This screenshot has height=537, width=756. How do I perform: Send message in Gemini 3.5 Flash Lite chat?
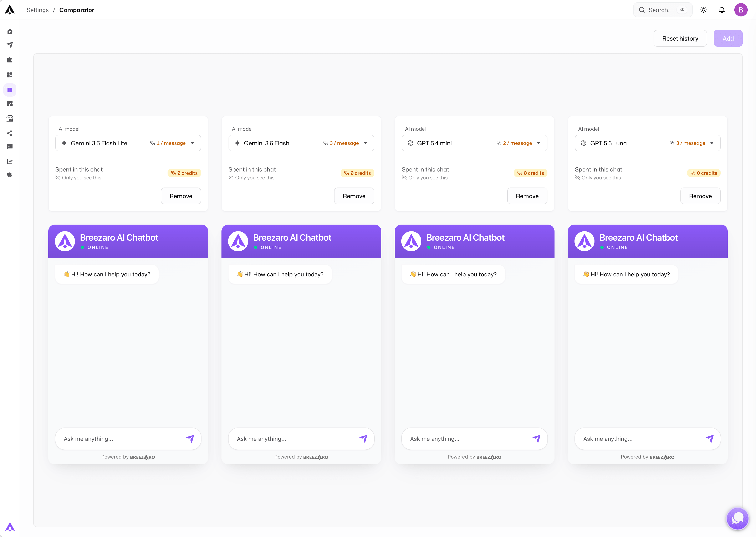pyautogui.click(x=190, y=439)
